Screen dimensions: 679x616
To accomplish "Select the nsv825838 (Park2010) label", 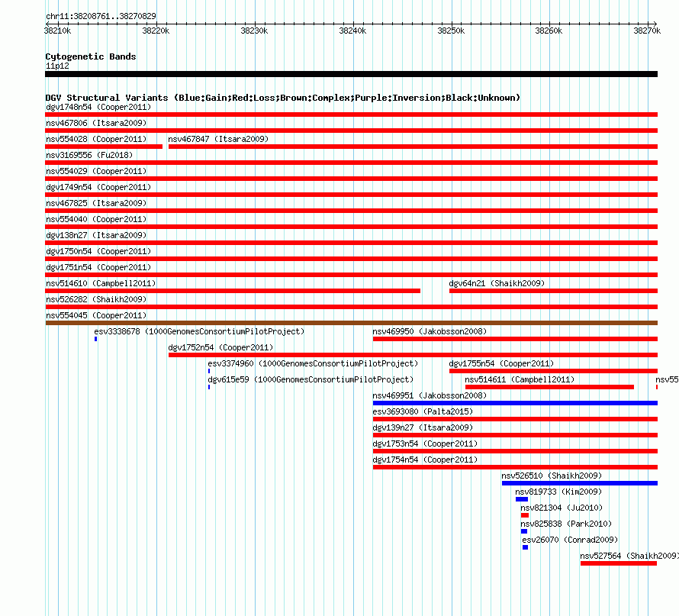I will click(x=566, y=524).
